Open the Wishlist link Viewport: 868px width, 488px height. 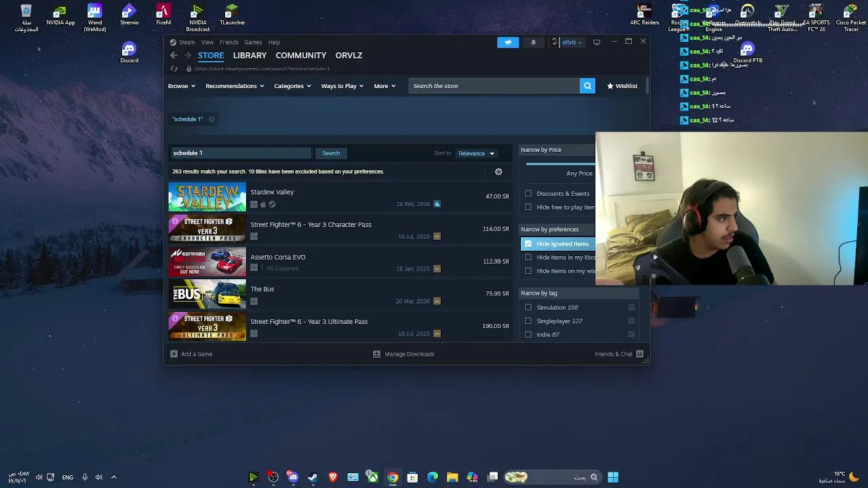(622, 86)
